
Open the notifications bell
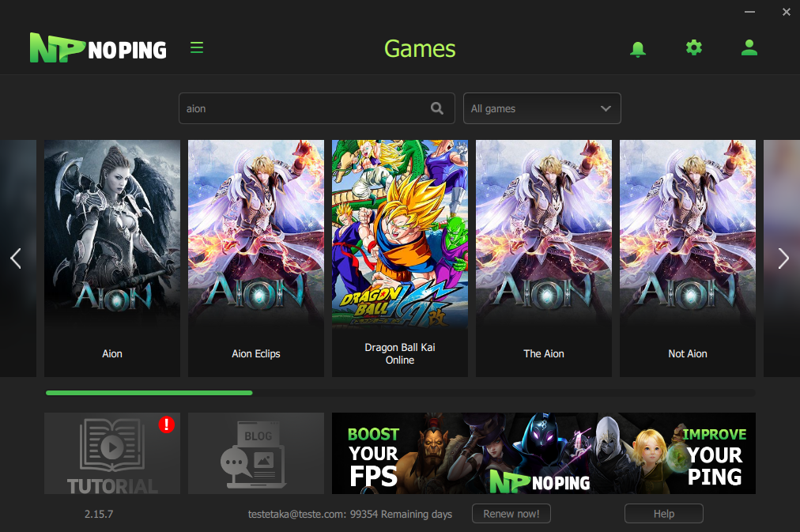pos(638,49)
